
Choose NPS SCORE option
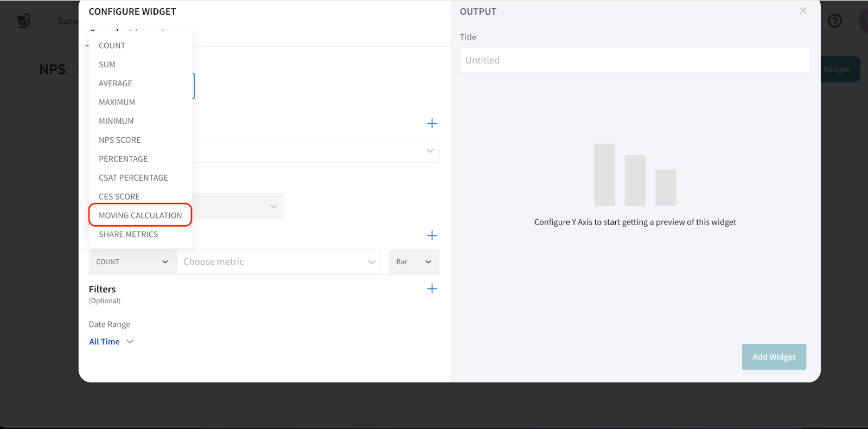[119, 140]
